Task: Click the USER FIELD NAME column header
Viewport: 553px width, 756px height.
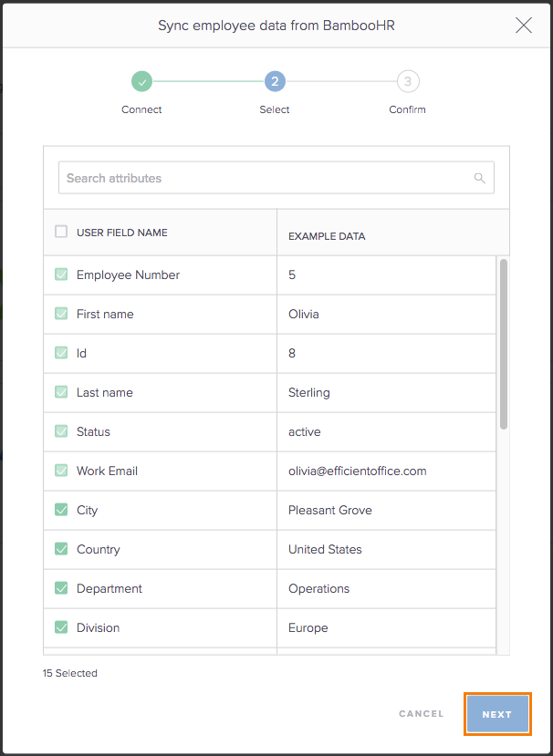Action: coord(122,233)
